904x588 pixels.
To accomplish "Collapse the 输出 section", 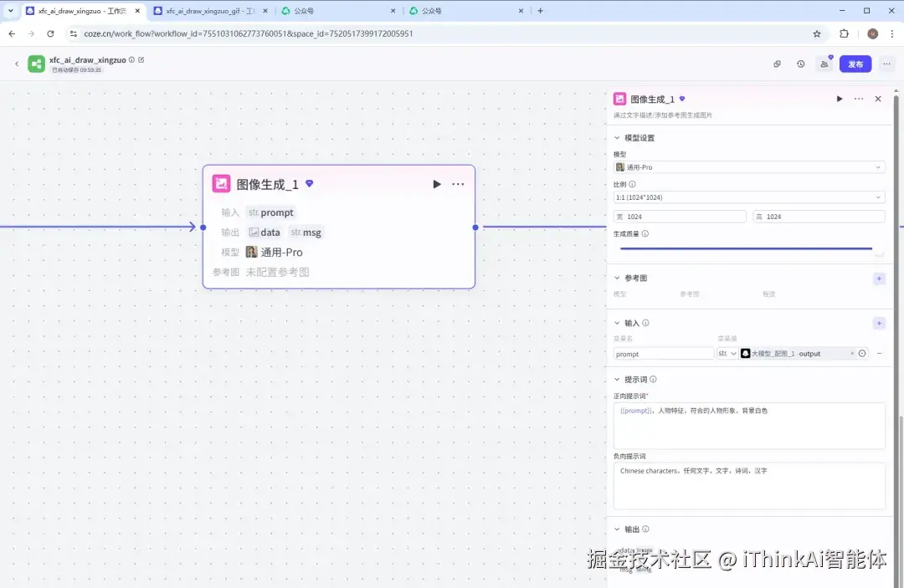I will point(617,529).
